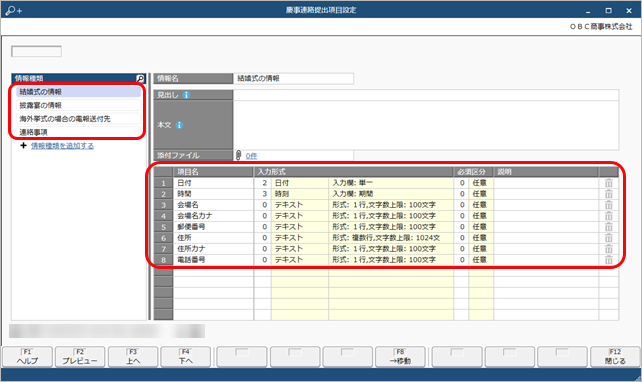Image resolution: width=642 pixels, height=382 pixels.
Task: Click F2 プレビュー button
Action: (80, 357)
